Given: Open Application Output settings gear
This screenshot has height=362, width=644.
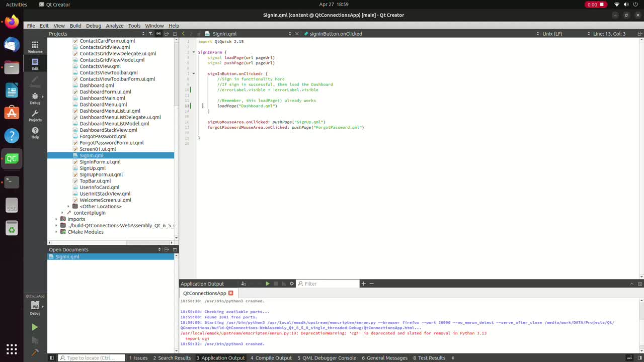Looking at the screenshot, I should 291,284.
